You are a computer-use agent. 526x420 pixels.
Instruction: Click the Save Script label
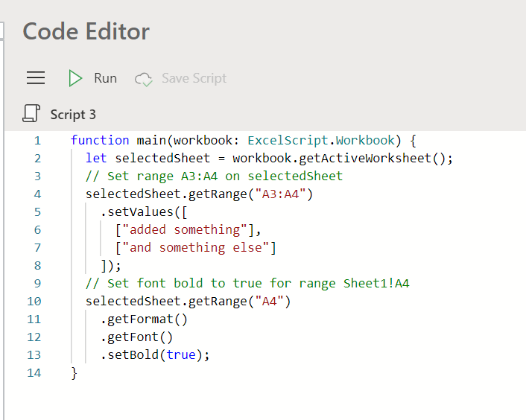click(194, 78)
